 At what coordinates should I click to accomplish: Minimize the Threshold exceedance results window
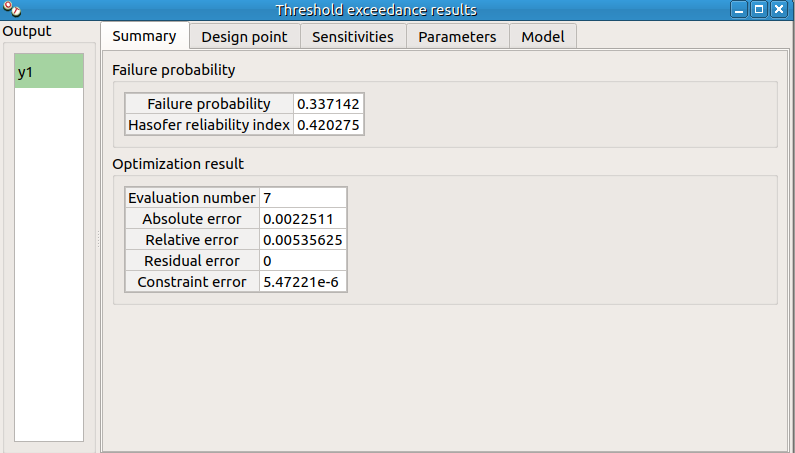click(738, 10)
